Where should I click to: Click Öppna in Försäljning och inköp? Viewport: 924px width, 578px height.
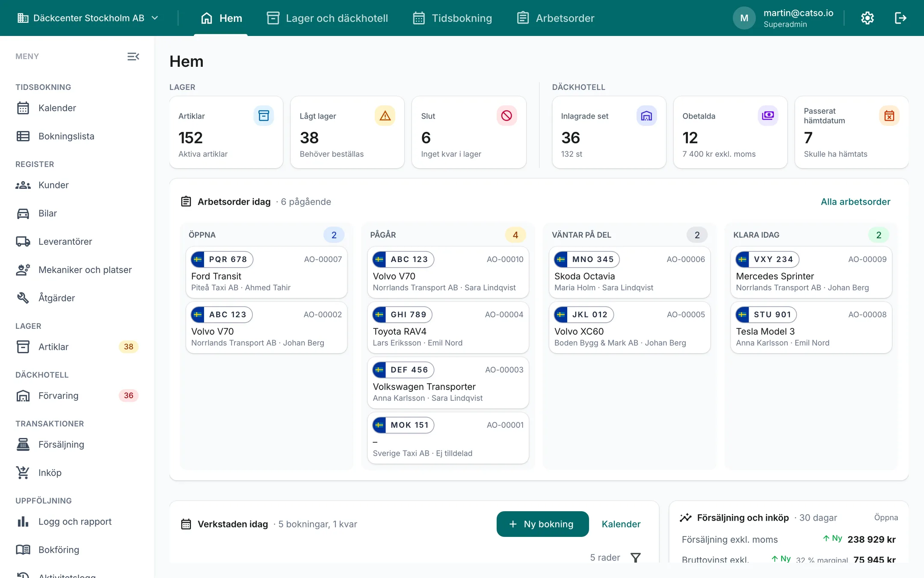pos(886,518)
